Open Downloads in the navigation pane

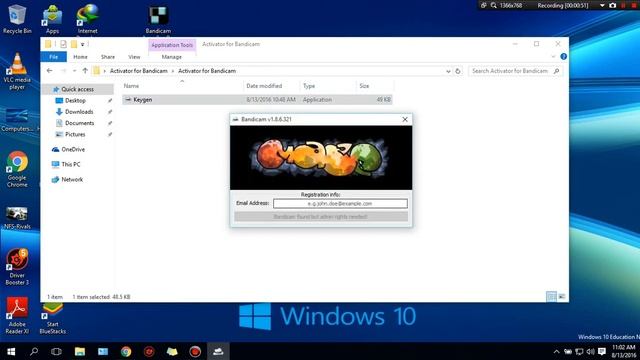(79, 112)
